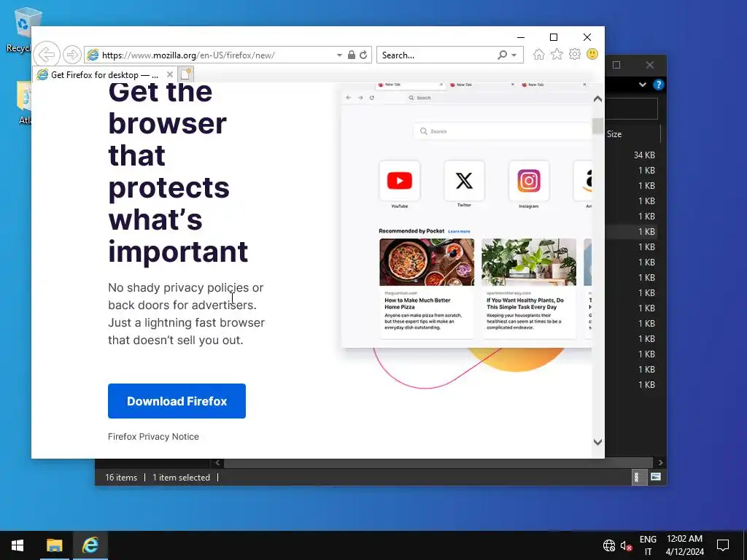Screen dimensions: 747x560
Task: Click '16 items' in File Explorer status bar
Action: tap(121, 477)
